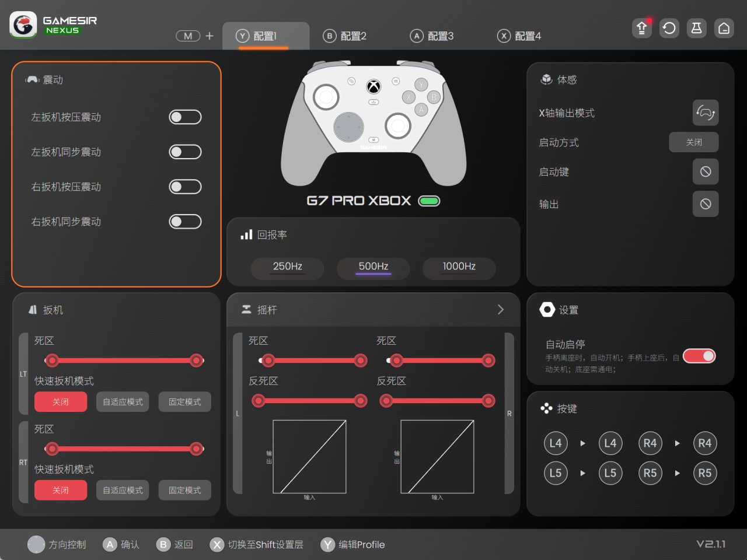The width and height of the screenshot is (747, 560).
Task: Set polling rate to 1000Hz
Action: 459,267
